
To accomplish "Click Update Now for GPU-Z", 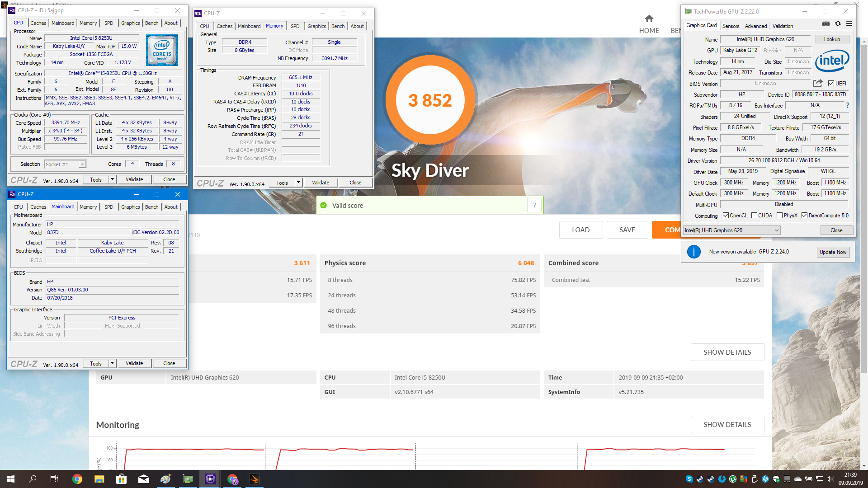I will tap(833, 252).
